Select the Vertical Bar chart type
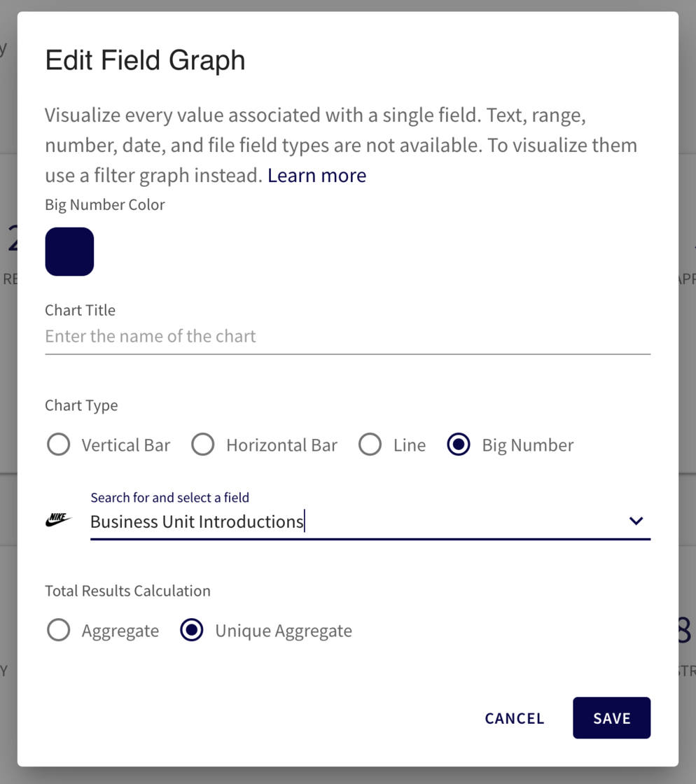Viewport: 696px width, 784px height. pos(59,444)
